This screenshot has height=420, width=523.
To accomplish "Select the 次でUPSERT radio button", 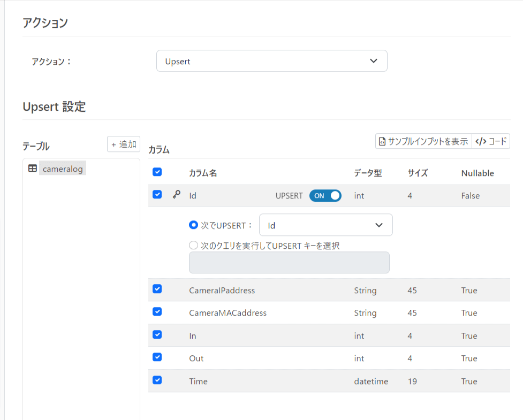I will click(x=194, y=225).
